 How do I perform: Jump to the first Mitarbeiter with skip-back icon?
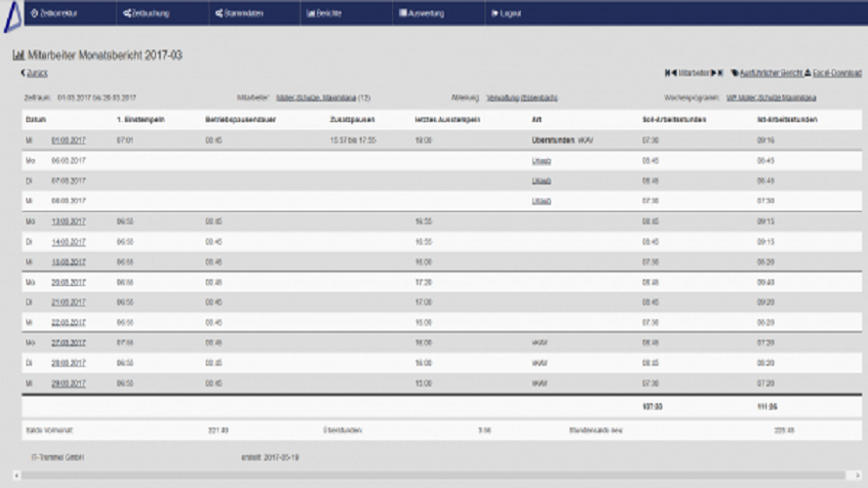668,72
